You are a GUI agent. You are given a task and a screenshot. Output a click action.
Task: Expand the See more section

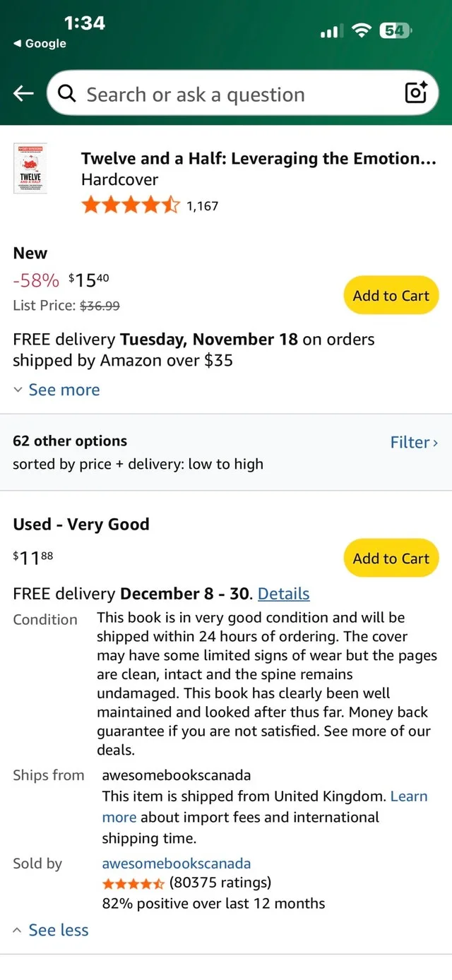coord(56,389)
